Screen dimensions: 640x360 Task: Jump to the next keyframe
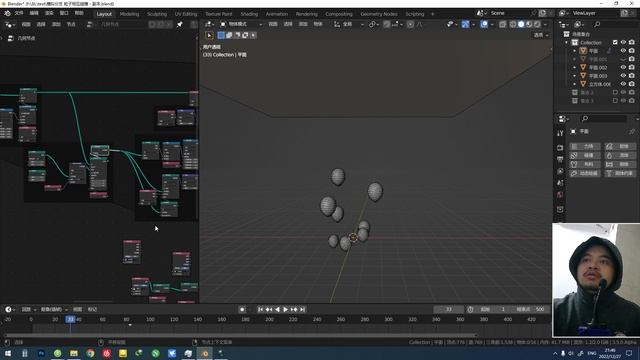click(x=294, y=309)
